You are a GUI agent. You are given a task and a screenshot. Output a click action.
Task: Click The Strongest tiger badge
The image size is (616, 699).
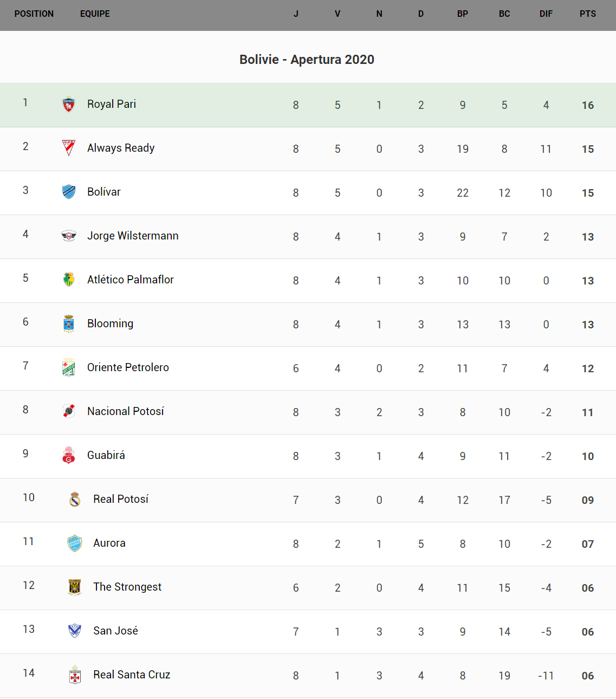pyautogui.click(x=75, y=587)
